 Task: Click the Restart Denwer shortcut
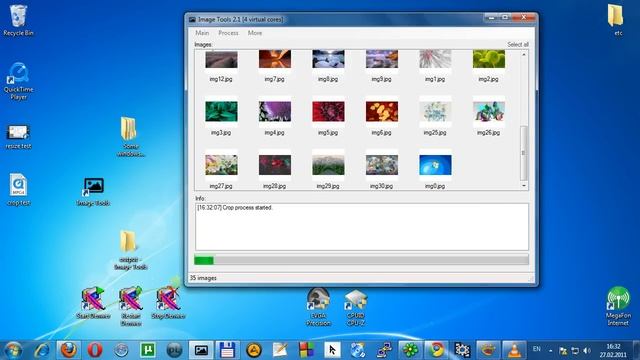coord(131,306)
